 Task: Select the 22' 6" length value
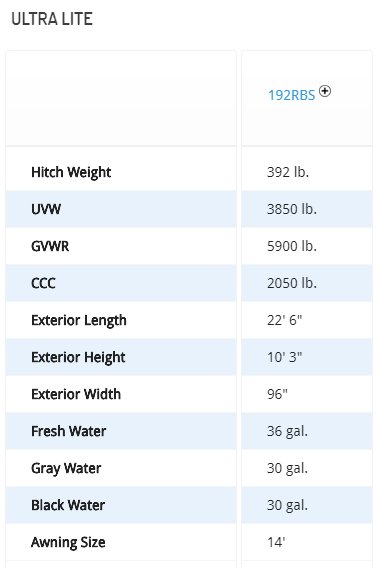pyautogui.click(x=284, y=320)
